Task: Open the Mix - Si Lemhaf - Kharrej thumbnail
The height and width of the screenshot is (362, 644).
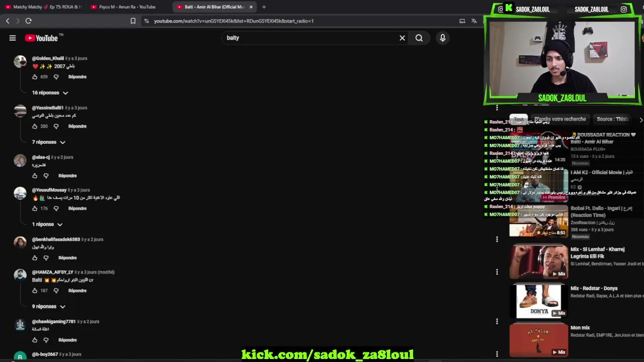Action: click(x=538, y=261)
